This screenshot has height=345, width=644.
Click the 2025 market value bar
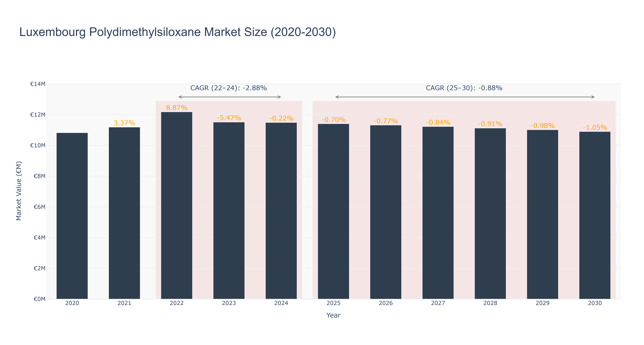tap(333, 211)
